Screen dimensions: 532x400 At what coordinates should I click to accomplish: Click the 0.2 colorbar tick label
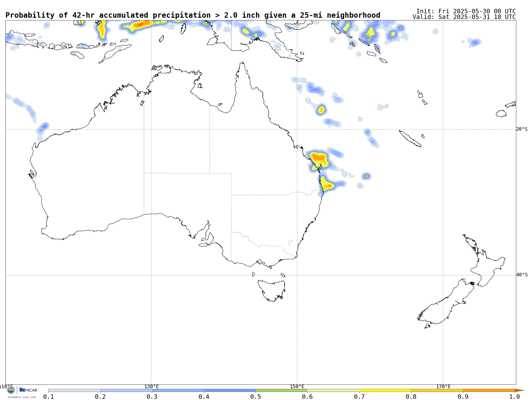click(100, 397)
